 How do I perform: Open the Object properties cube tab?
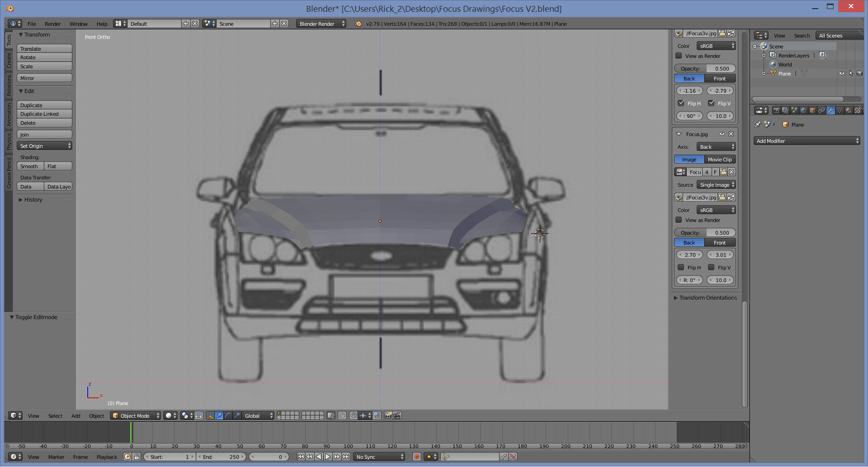[812, 110]
